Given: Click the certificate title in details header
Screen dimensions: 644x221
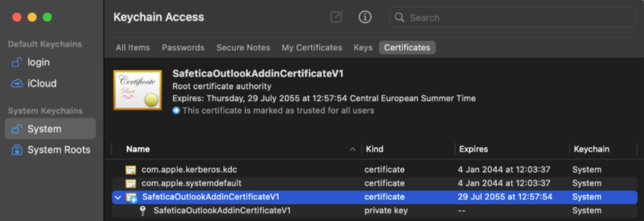Looking at the screenshot, I should [x=258, y=74].
